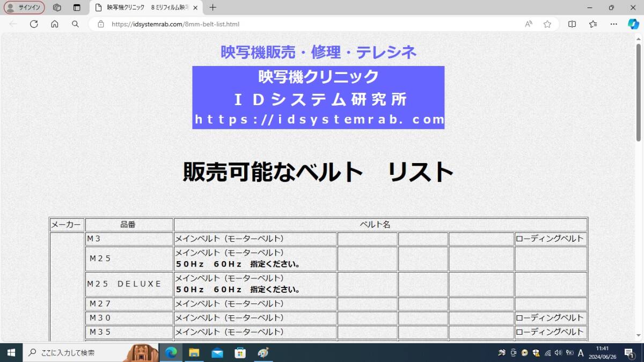Viewport: 644px width, 362px height.
Task: Open a new browser tab
Action: [x=214, y=8]
